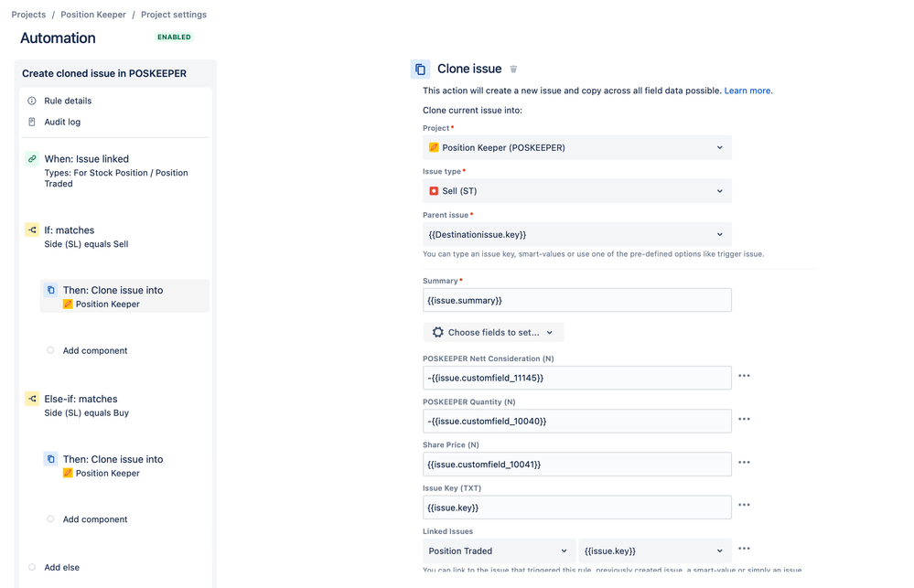Focus the Summary input field

pyautogui.click(x=577, y=300)
